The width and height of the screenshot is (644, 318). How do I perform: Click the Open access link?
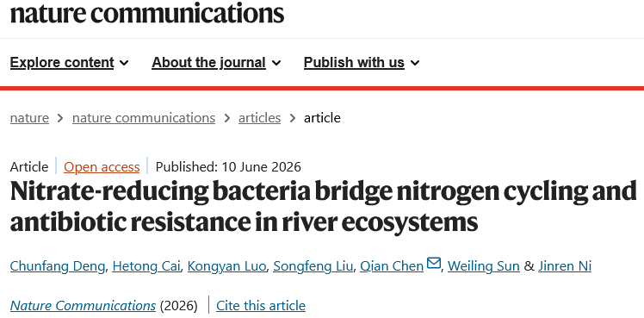(102, 167)
